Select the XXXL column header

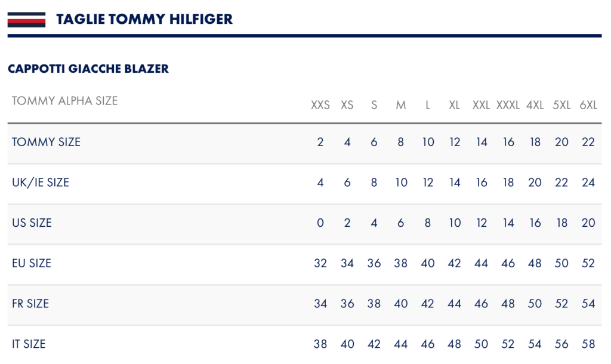coord(508,105)
